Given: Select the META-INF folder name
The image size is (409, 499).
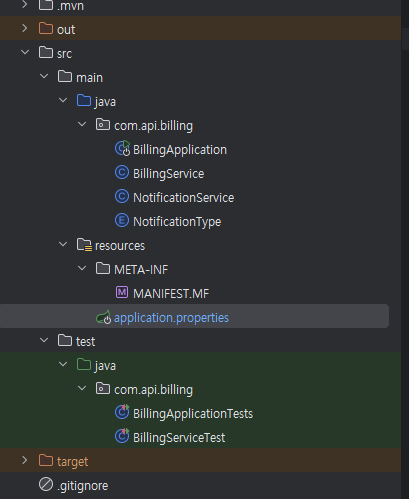Looking at the screenshot, I should click(141, 270).
